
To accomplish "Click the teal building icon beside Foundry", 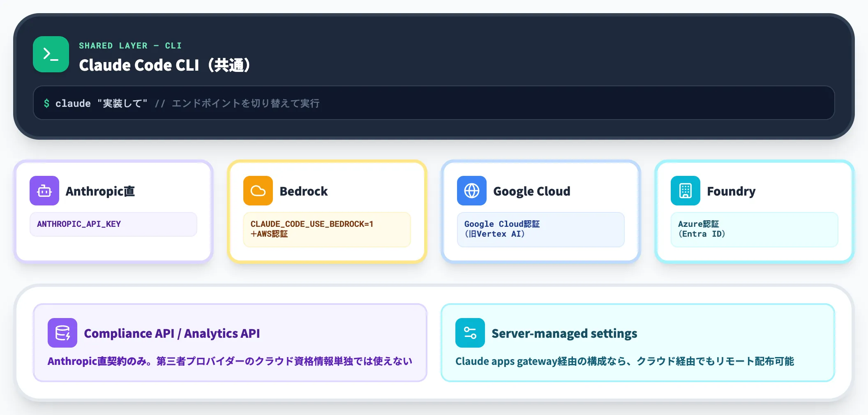I will click(686, 191).
